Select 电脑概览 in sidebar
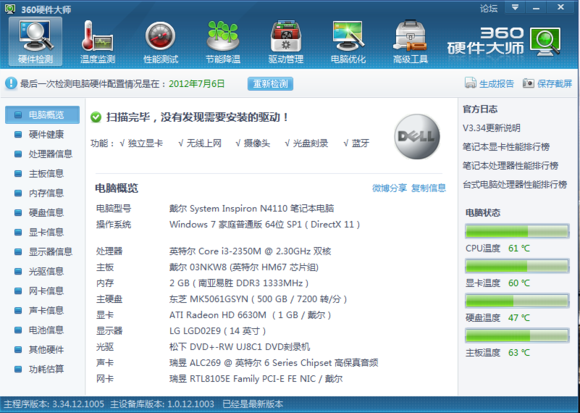The image size is (580, 413). pyautogui.click(x=42, y=115)
